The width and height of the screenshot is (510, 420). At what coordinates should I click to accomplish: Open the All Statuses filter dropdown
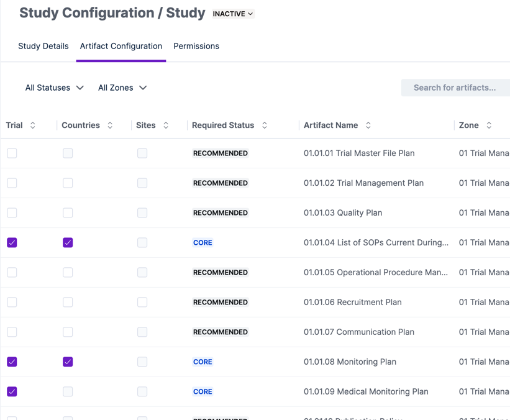click(55, 88)
